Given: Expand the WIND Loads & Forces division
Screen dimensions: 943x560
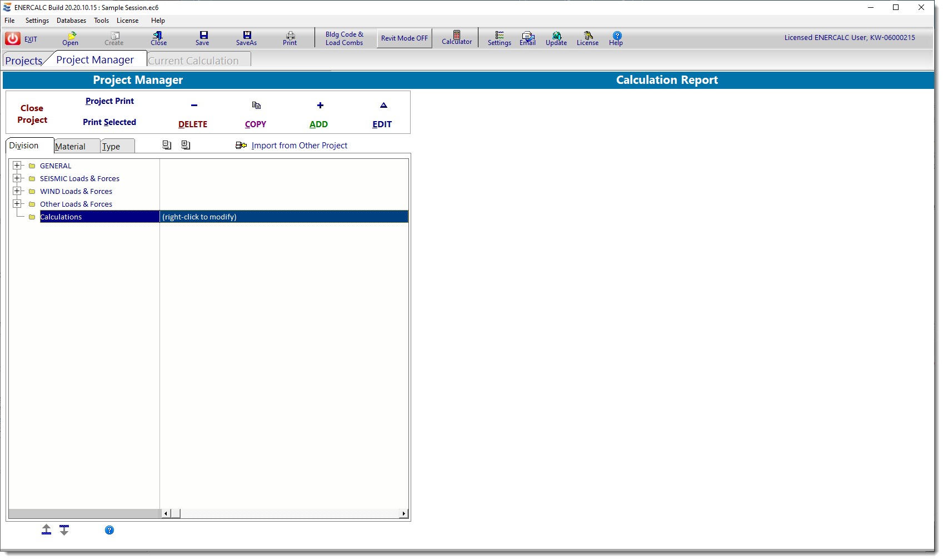Looking at the screenshot, I should [x=17, y=191].
